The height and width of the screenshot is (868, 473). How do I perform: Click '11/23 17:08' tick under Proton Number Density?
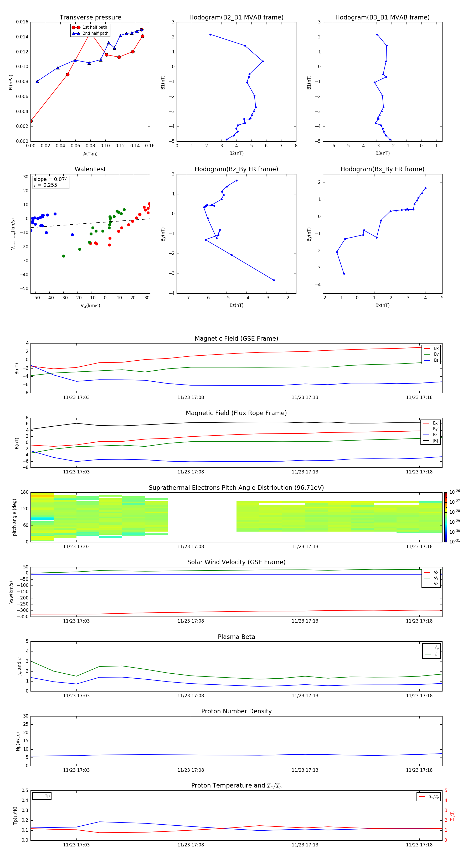click(x=191, y=770)
